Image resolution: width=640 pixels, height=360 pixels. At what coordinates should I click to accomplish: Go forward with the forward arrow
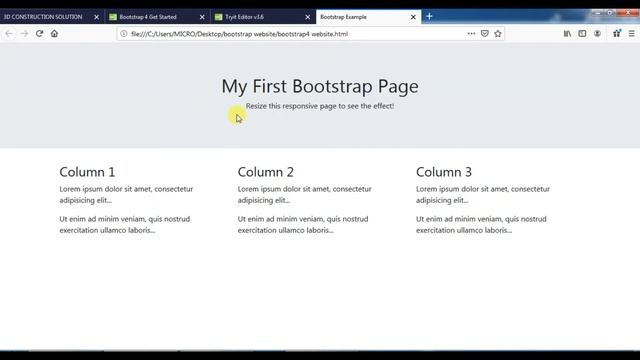pyautogui.click(x=24, y=34)
